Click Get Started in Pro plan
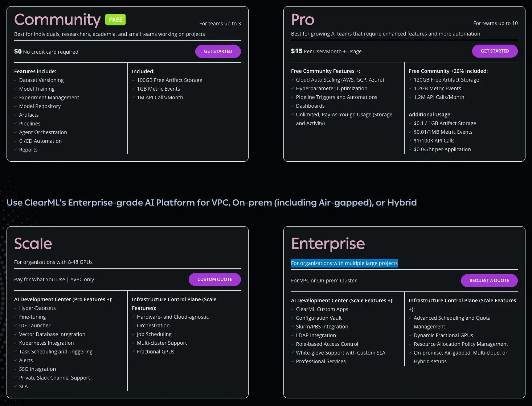 click(495, 51)
